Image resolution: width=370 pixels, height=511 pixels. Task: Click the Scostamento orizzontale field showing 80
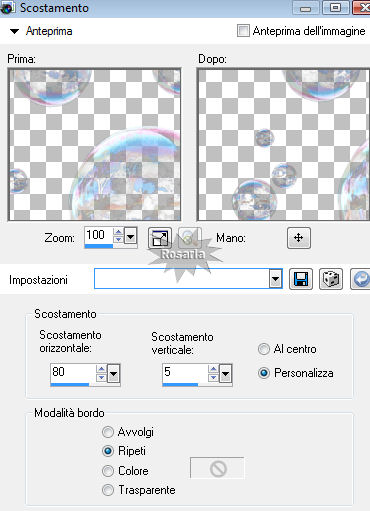tap(73, 373)
